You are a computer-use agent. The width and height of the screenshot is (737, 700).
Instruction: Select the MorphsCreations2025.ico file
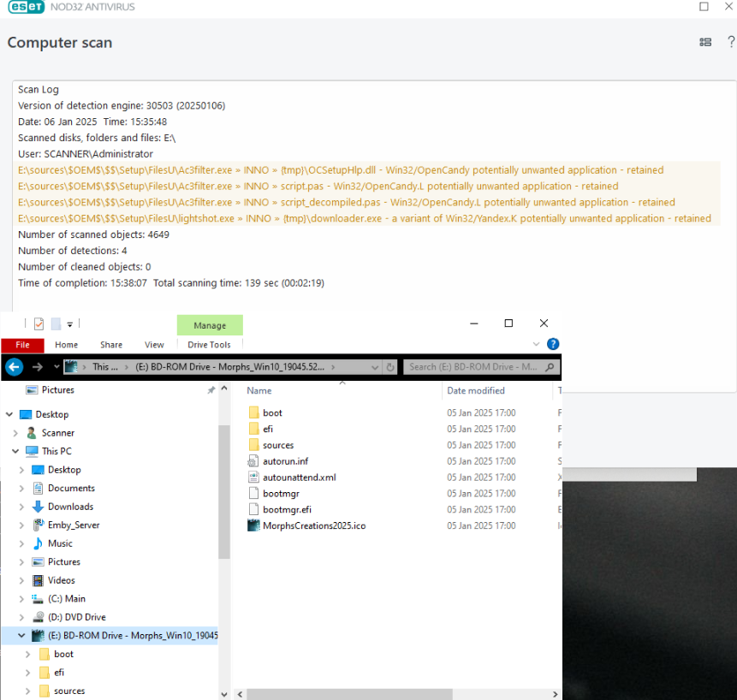[314, 525]
